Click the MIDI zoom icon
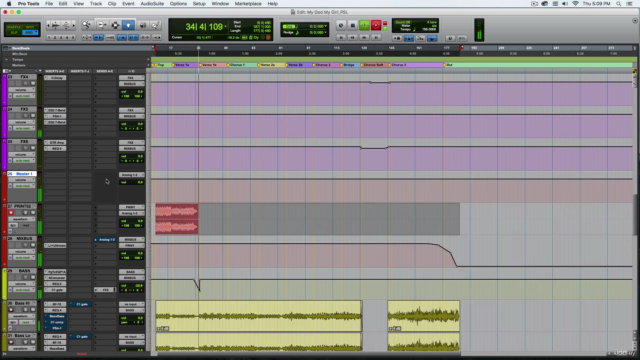640x360 pixels. (x=66, y=25)
